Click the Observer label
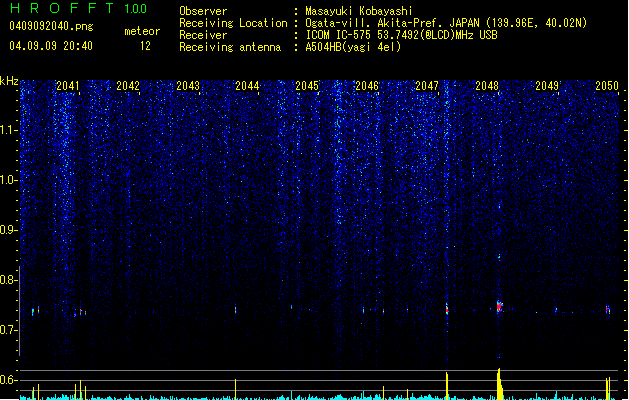Screen dimensions: 629x400 pyautogui.click(x=203, y=11)
